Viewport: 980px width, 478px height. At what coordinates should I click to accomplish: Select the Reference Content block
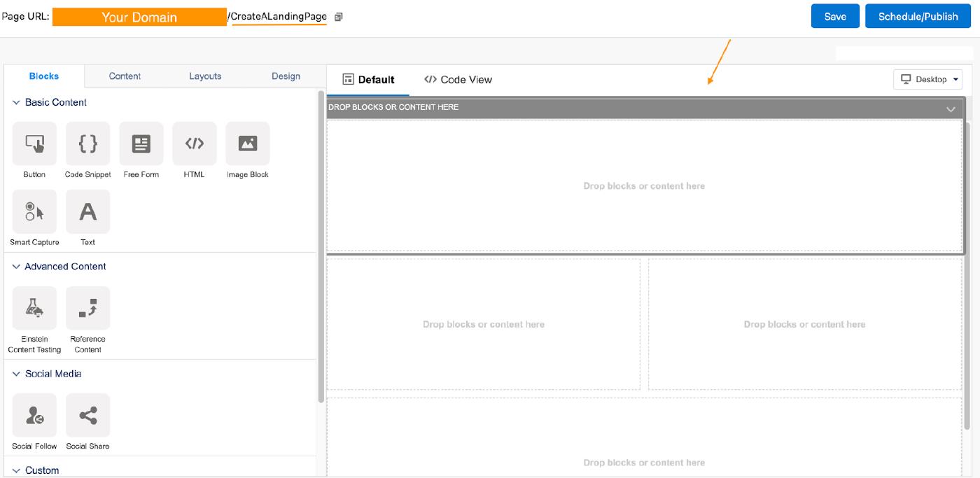[x=87, y=308]
